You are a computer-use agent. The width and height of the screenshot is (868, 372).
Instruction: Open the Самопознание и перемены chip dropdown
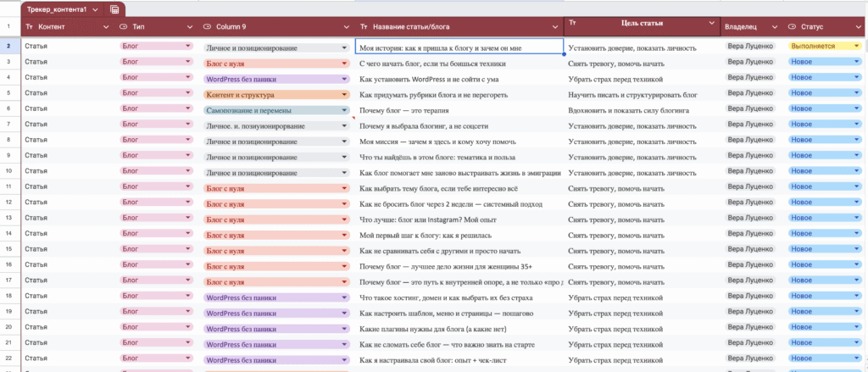click(344, 109)
